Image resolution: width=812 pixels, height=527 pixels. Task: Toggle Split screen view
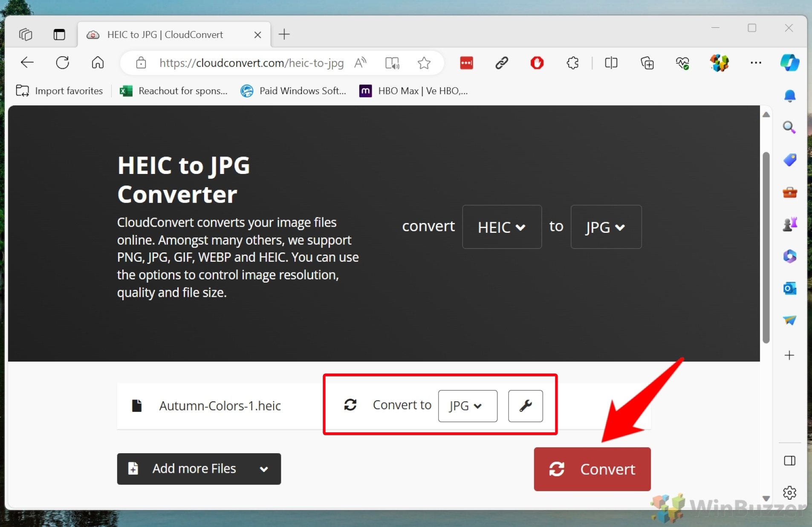pyautogui.click(x=611, y=63)
